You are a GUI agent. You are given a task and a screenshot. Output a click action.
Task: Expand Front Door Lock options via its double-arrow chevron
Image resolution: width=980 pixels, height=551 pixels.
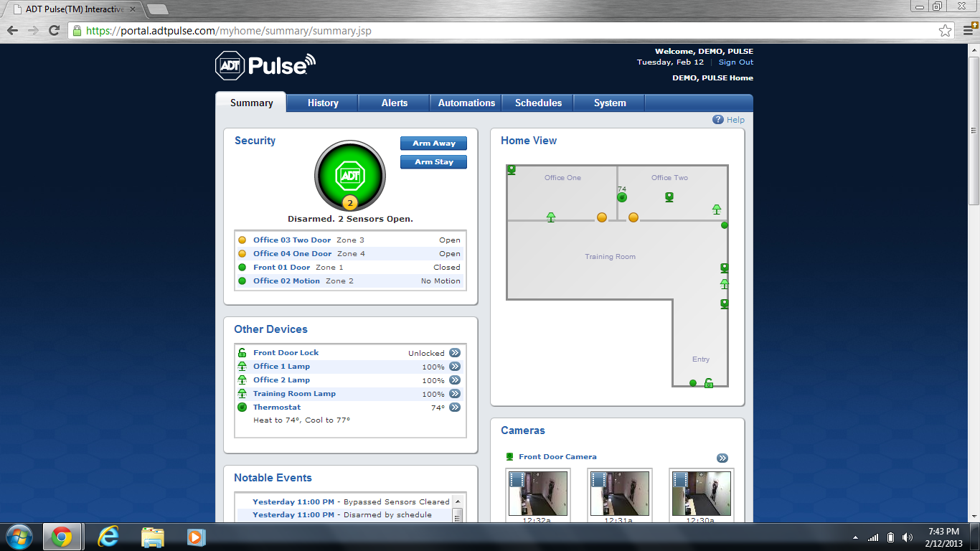(x=453, y=352)
